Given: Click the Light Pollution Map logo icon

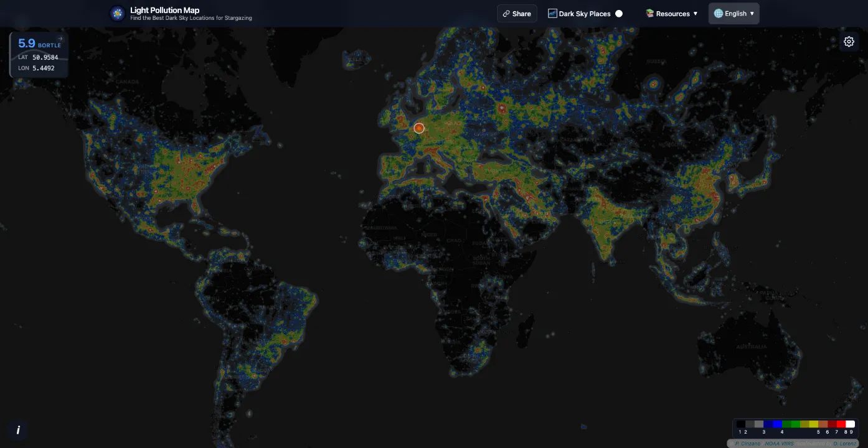Looking at the screenshot, I should pos(117,13).
